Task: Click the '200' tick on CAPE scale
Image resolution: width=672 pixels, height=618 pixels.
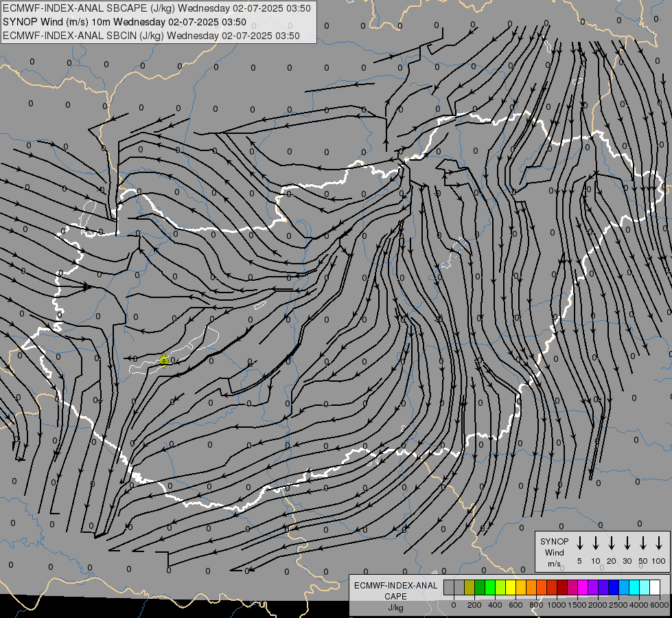Action: pos(474,605)
